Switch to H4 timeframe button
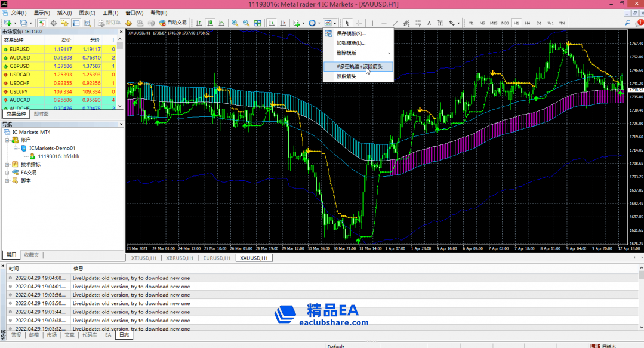644x348 pixels. tap(528, 23)
